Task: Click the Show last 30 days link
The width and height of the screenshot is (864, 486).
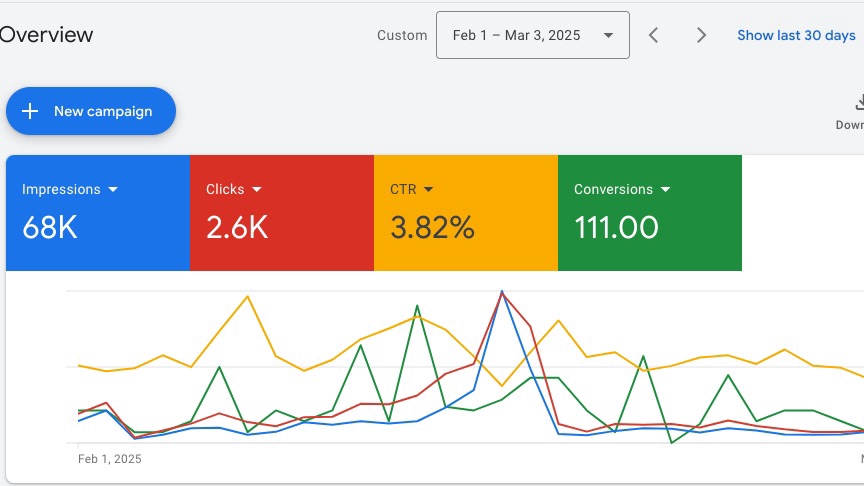Action: tap(796, 35)
